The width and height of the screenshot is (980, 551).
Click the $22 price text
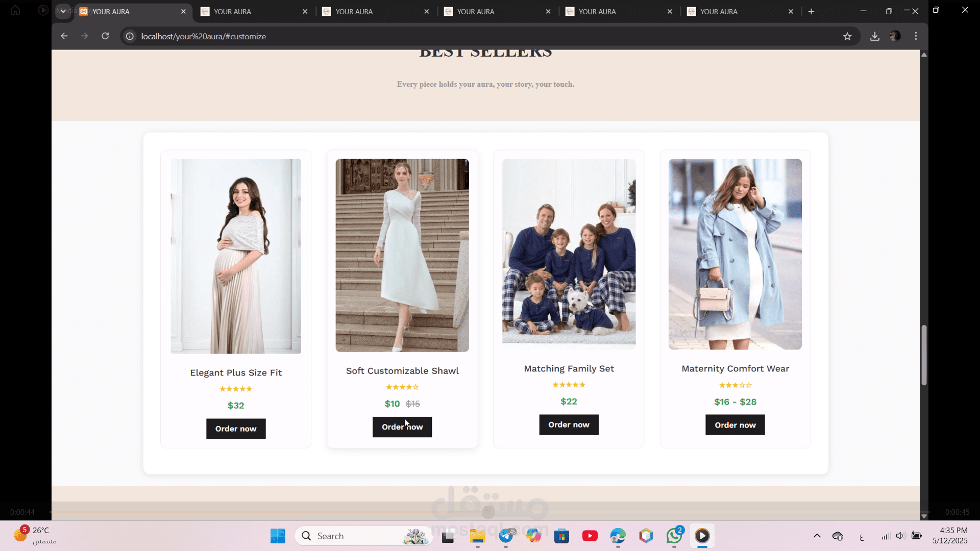569,402
